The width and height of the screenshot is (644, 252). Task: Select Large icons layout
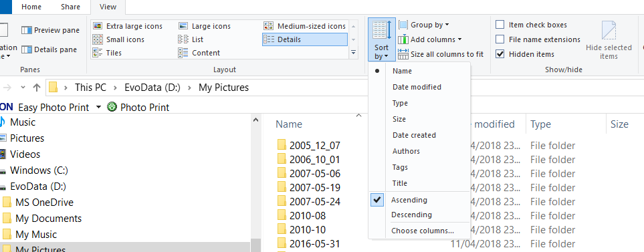tap(205, 26)
